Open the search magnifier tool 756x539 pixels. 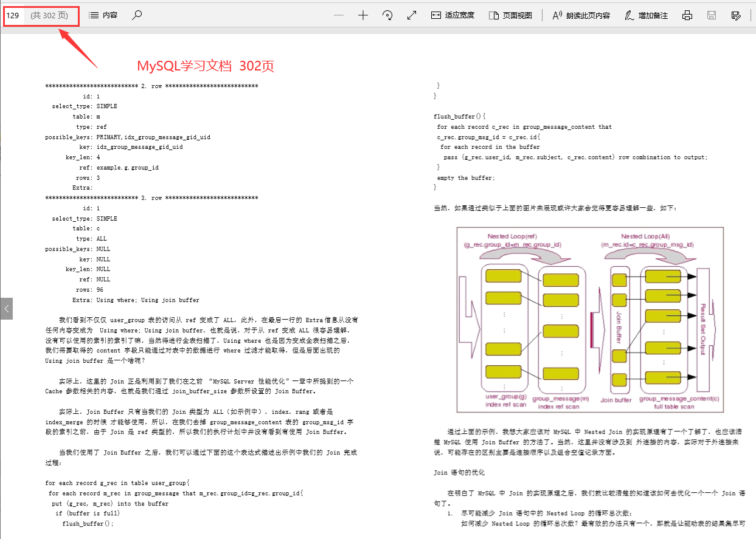click(137, 15)
